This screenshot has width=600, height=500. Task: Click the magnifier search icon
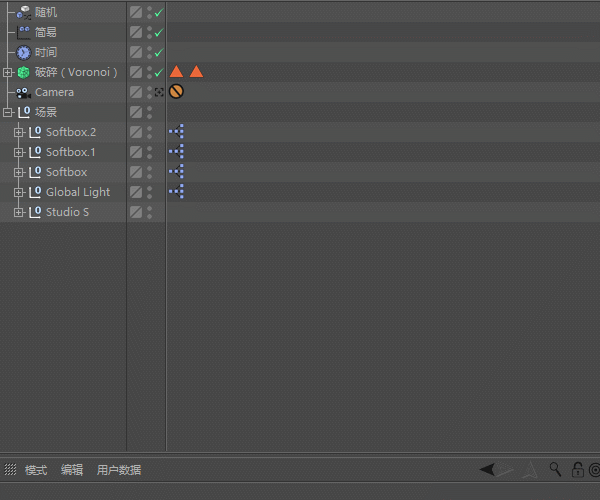pyautogui.click(x=555, y=469)
